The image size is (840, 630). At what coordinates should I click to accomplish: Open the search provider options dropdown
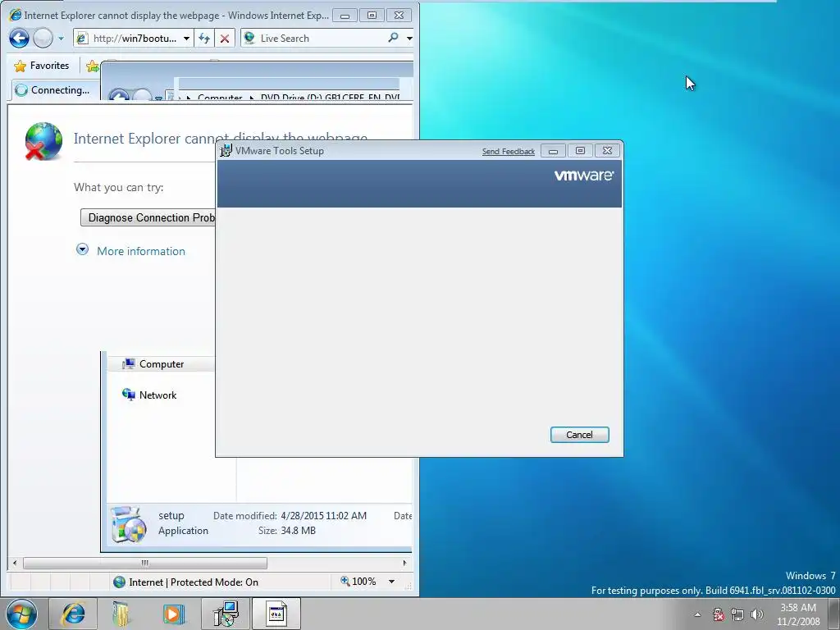click(x=409, y=39)
